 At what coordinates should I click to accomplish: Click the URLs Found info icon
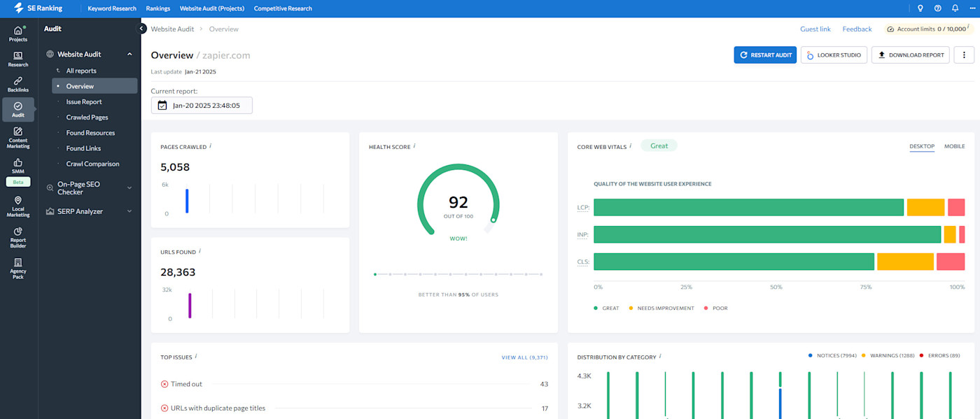(x=199, y=251)
